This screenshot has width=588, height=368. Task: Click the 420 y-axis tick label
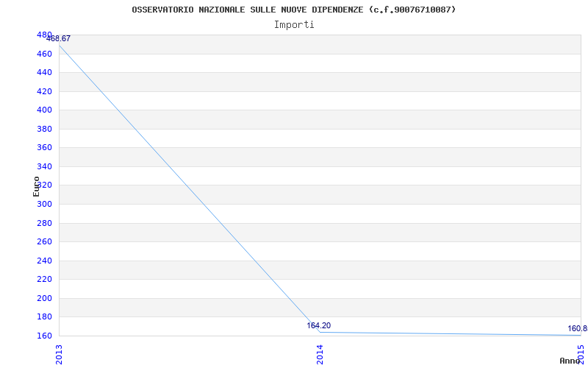coord(44,91)
